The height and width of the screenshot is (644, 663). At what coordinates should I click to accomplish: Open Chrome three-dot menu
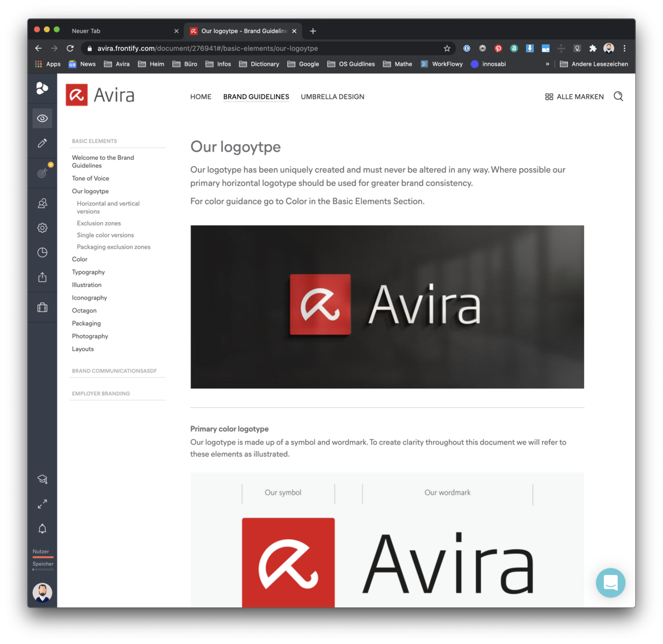click(624, 48)
